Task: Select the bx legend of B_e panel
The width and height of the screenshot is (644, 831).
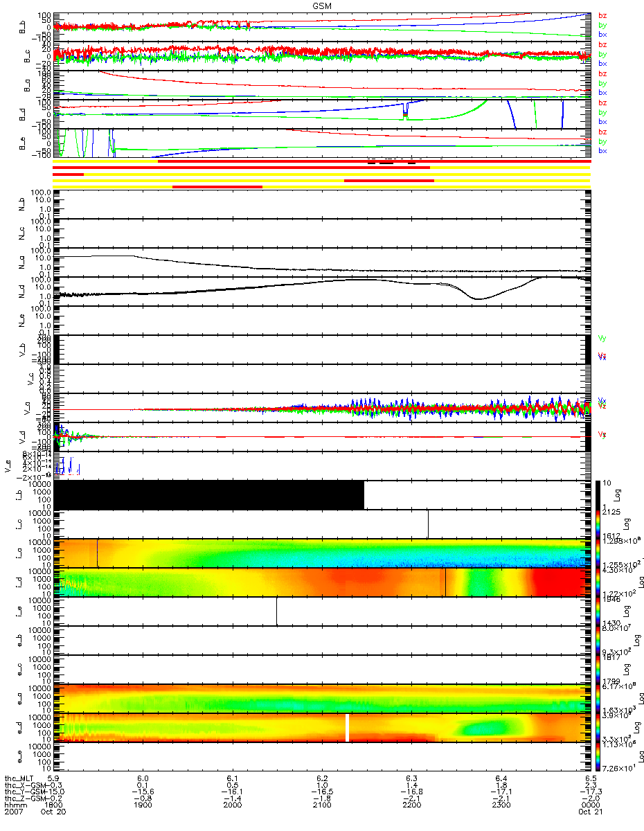Action: click(602, 150)
